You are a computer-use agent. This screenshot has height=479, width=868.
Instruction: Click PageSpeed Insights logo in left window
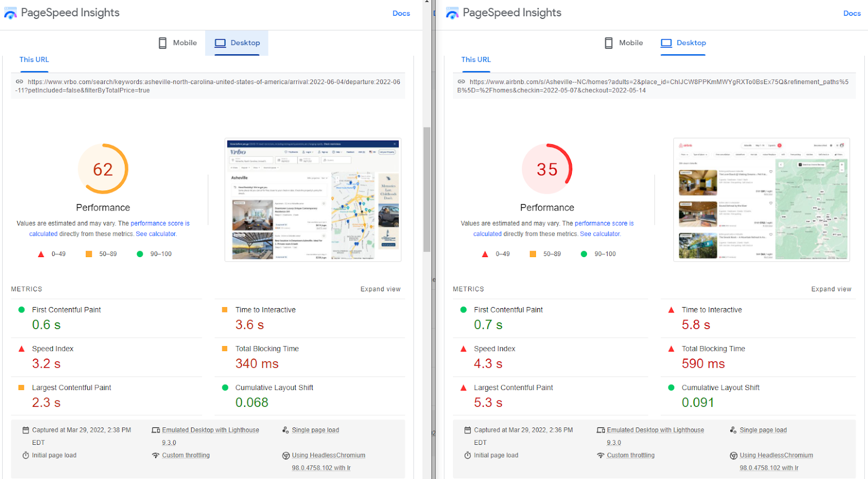click(10, 13)
